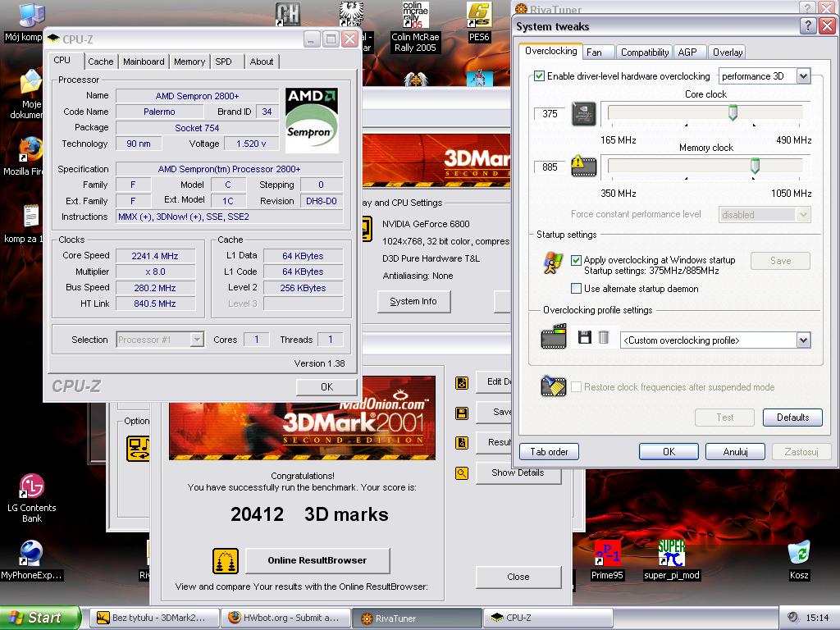
Task: Open Colin McRae Rally 2005 desktop shortcut
Action: pos(415,27)
